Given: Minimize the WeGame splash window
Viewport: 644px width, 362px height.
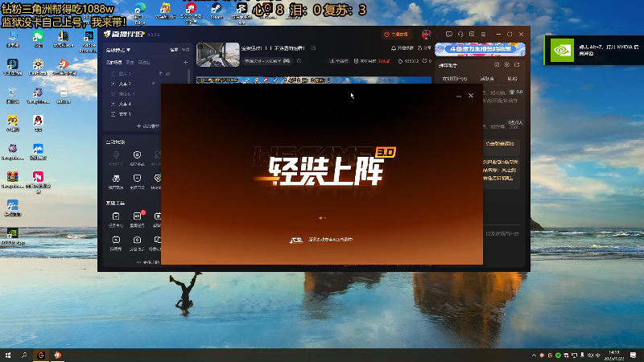Looking at the screenshot, I should coord(458,96).
